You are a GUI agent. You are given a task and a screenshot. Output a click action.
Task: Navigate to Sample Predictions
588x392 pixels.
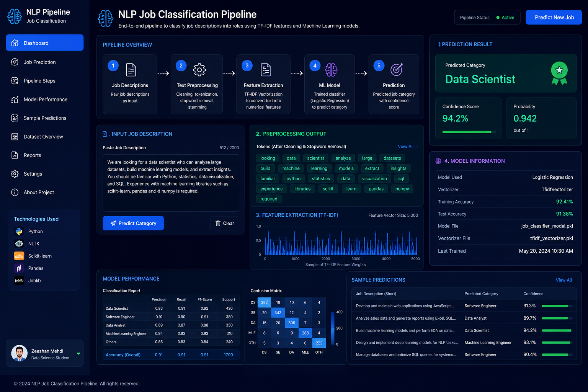coord(44,118)
